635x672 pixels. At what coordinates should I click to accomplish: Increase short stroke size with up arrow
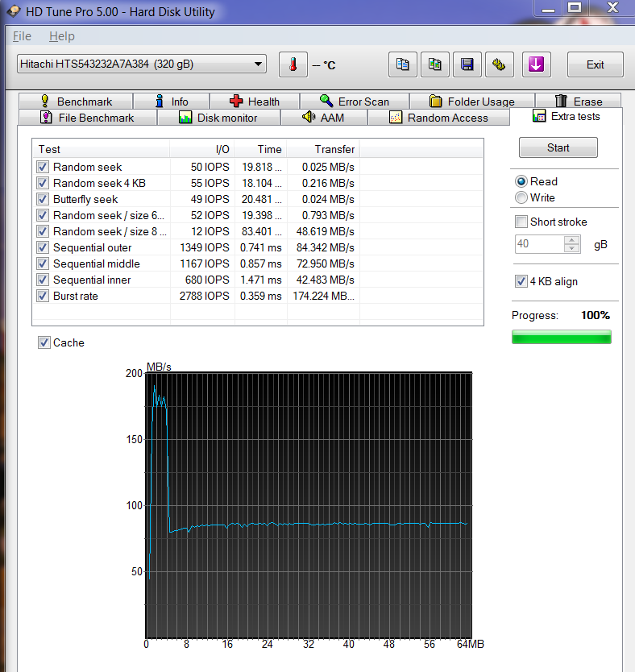click(571, 240)
